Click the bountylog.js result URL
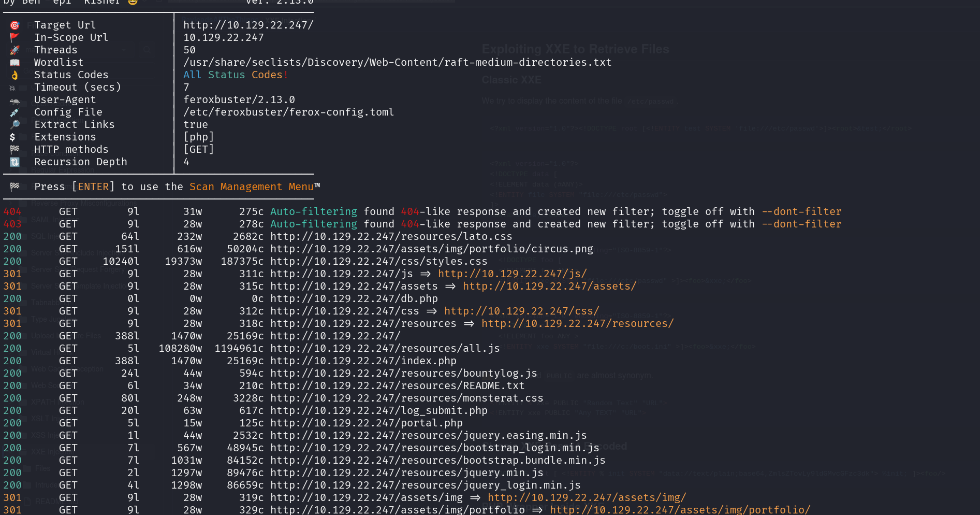The image size is (980, 515). [x=403, y=374]
